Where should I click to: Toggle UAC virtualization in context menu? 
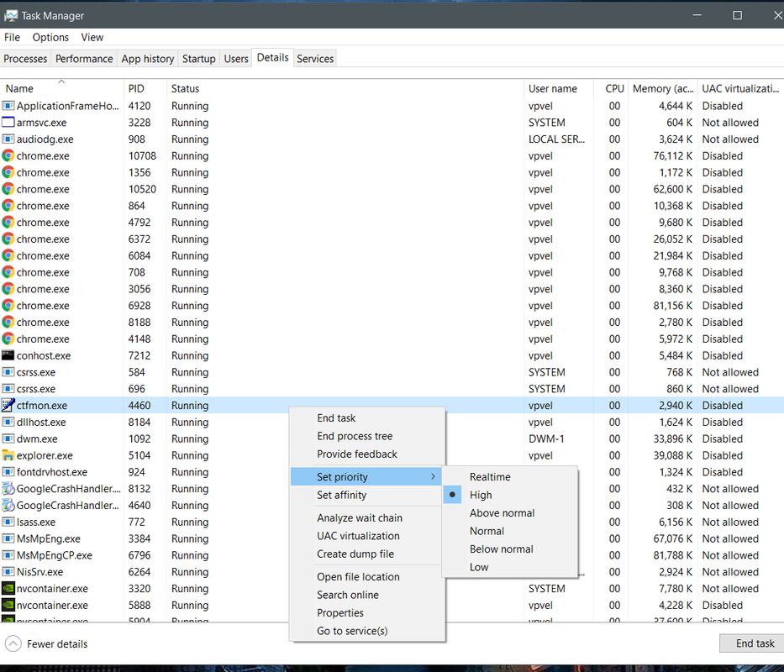tap(367, 536)
